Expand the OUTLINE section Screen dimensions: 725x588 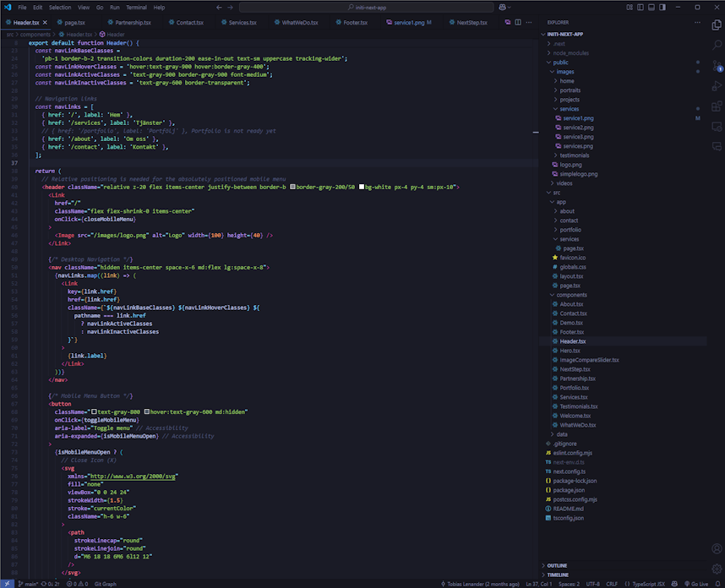[x=624, y=565]
